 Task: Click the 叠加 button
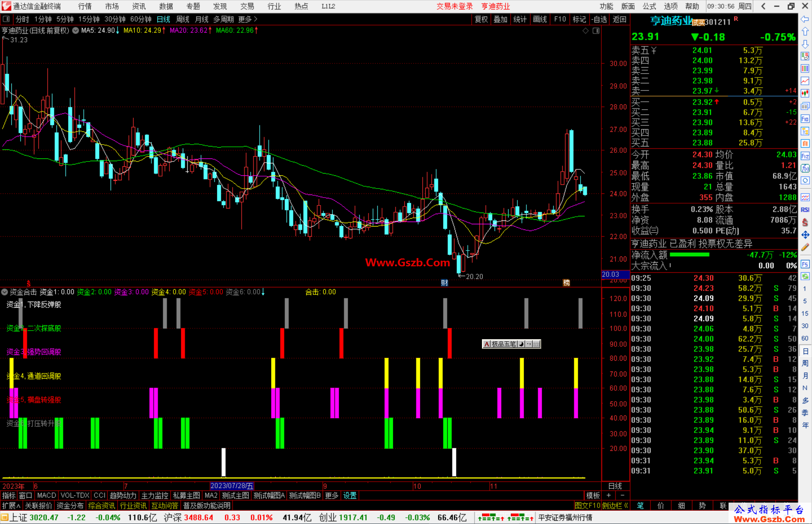(x=501, y=19)
